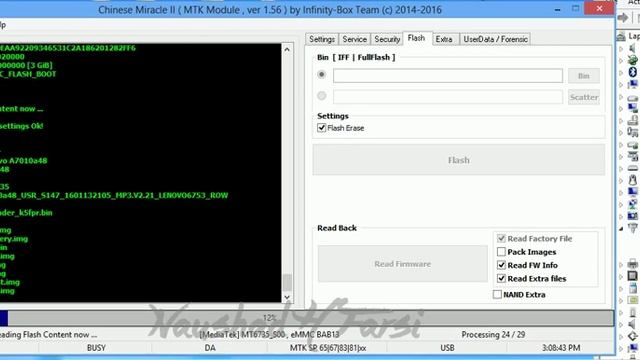Enable the NAND Extra checkbox

497,294
